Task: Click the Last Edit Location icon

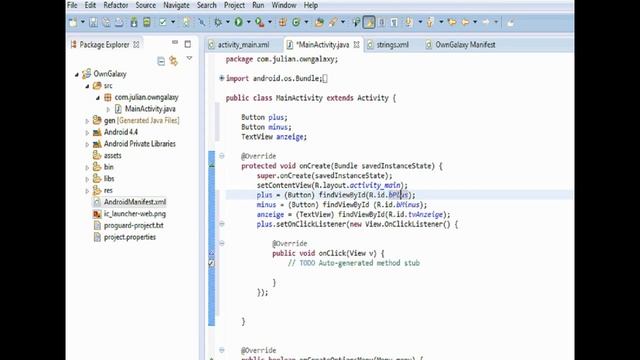Action: pyautogui.click(x=452, y=22)
